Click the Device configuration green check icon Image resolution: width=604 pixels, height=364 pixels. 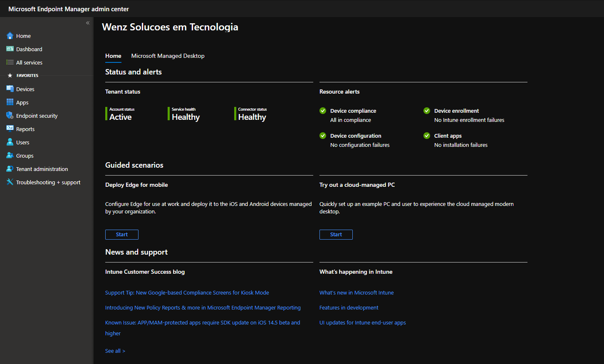coord(323,136)
